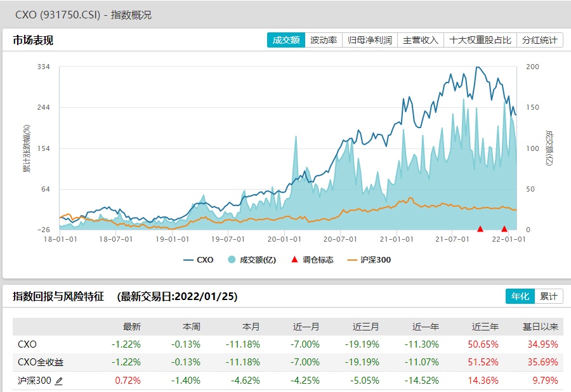
Task: Switch returns to 累计 mode
Action: pos(548,296)
